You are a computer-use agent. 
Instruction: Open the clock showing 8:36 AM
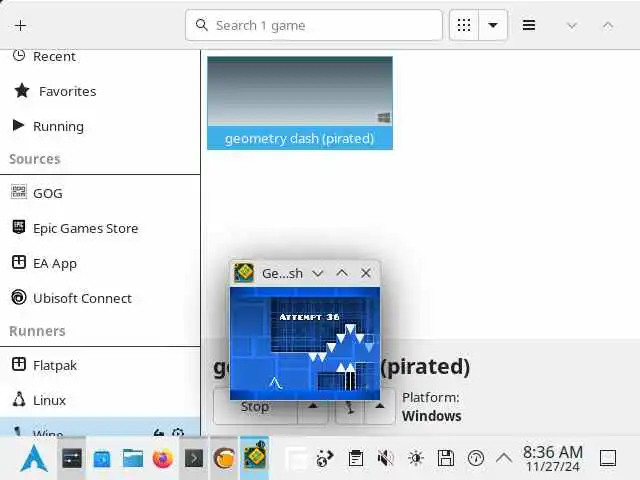click(x=553, y=458)
